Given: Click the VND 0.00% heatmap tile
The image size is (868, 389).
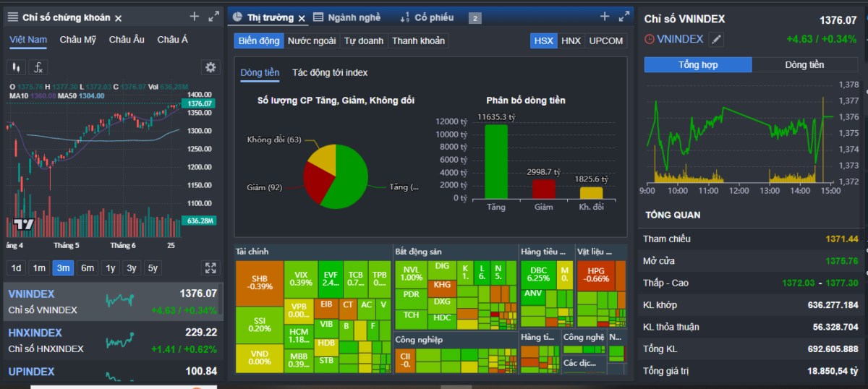Looking at the screenshot, I should click(259, 358).
